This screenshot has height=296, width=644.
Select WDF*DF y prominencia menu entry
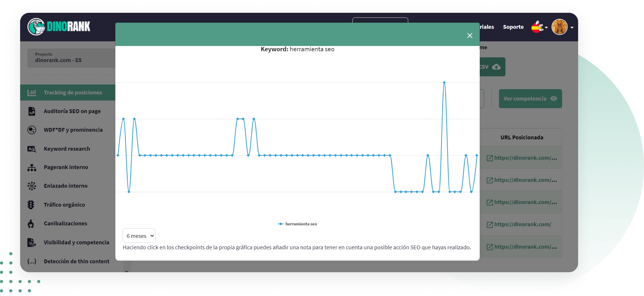click(x=73, y=130)
